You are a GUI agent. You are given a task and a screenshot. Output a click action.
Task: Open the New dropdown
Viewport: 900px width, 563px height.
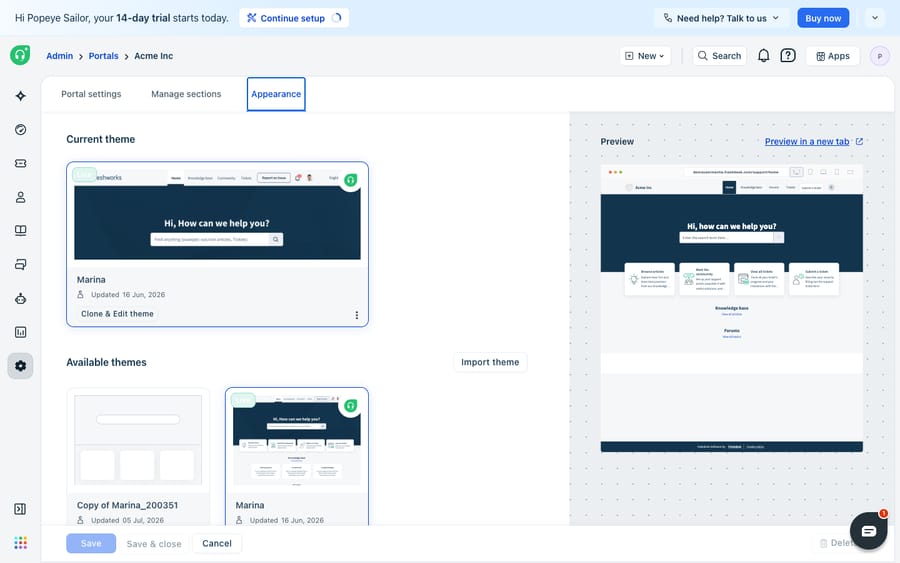(645, 56)
